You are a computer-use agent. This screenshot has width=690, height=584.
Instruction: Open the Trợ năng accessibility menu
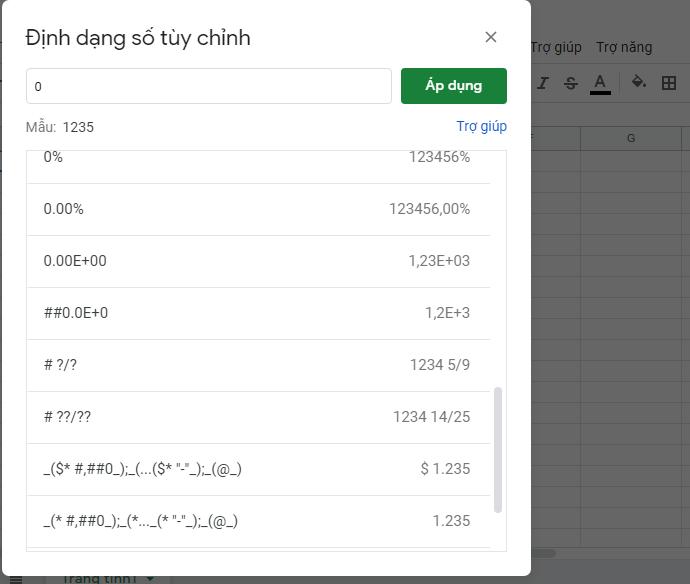click(624, 47)
